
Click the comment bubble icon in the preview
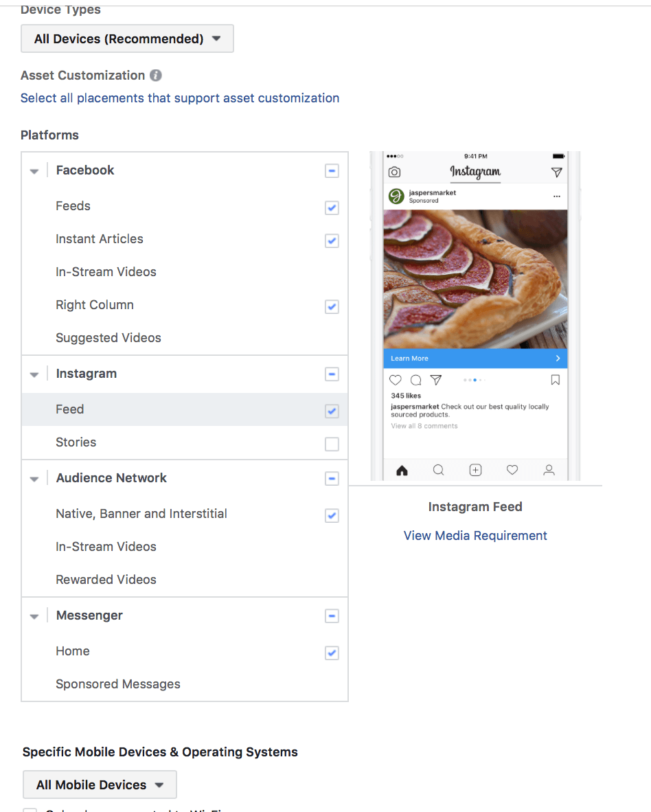pos(415,379)
